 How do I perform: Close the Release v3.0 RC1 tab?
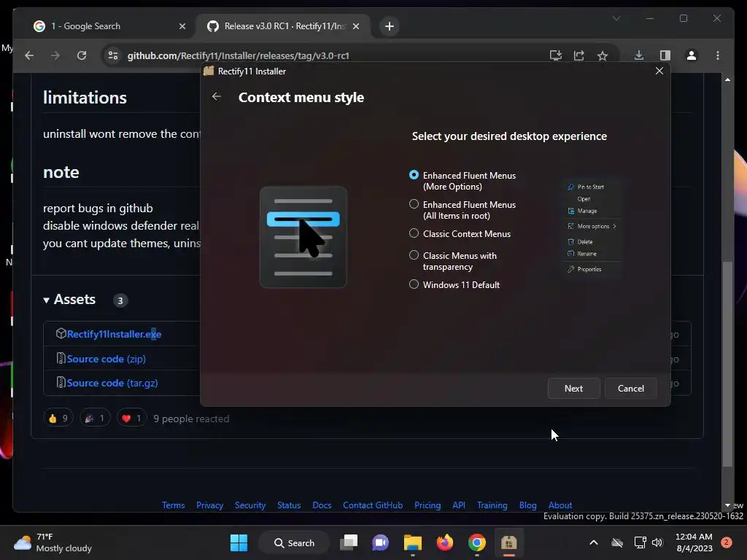click(x=356, y=26)
